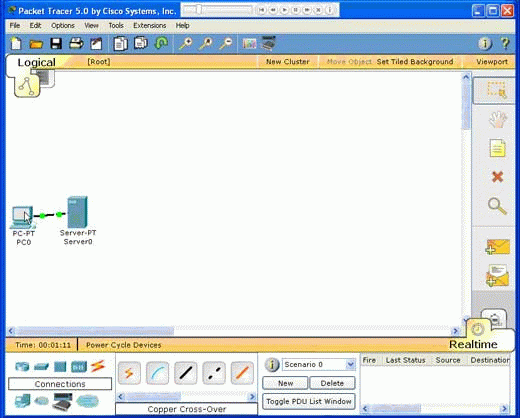
Task: Paste using the toolbar paste icon
Action: 141,43
